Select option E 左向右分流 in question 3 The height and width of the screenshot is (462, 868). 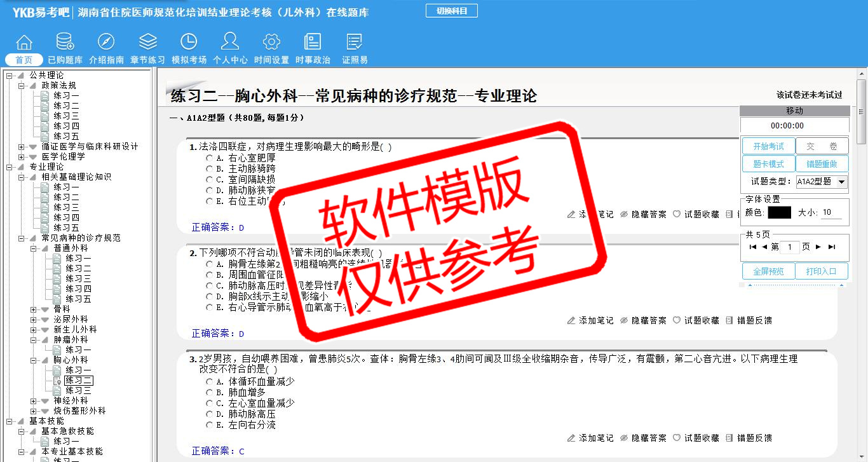[x=210, y=425]
